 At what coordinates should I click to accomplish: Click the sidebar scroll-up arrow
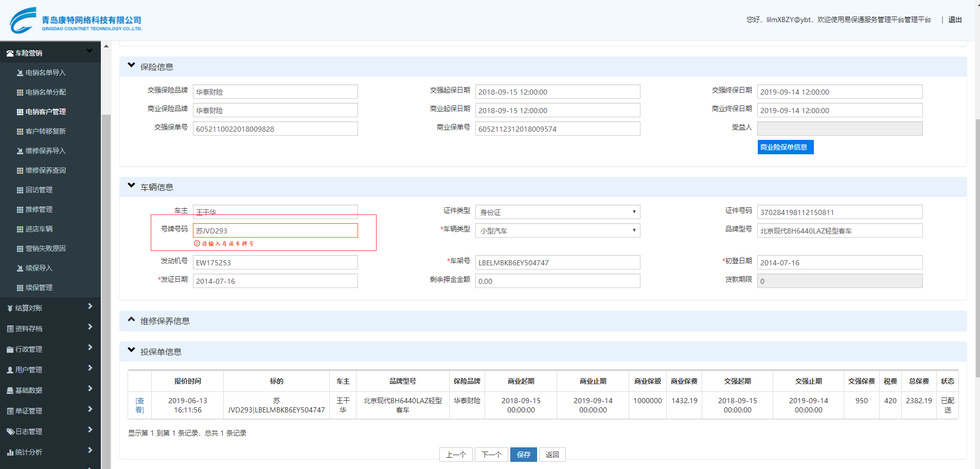106,46
